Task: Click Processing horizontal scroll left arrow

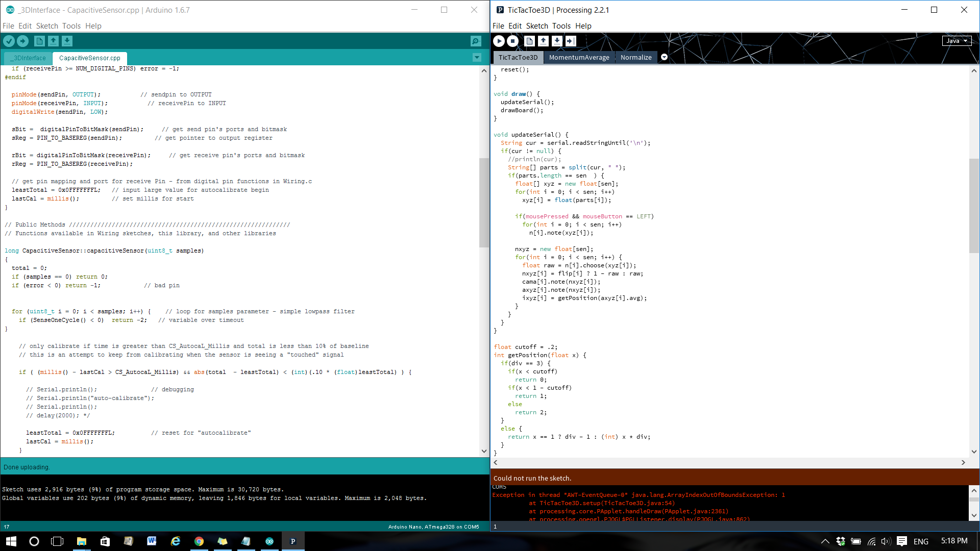Action: point(495,462)
